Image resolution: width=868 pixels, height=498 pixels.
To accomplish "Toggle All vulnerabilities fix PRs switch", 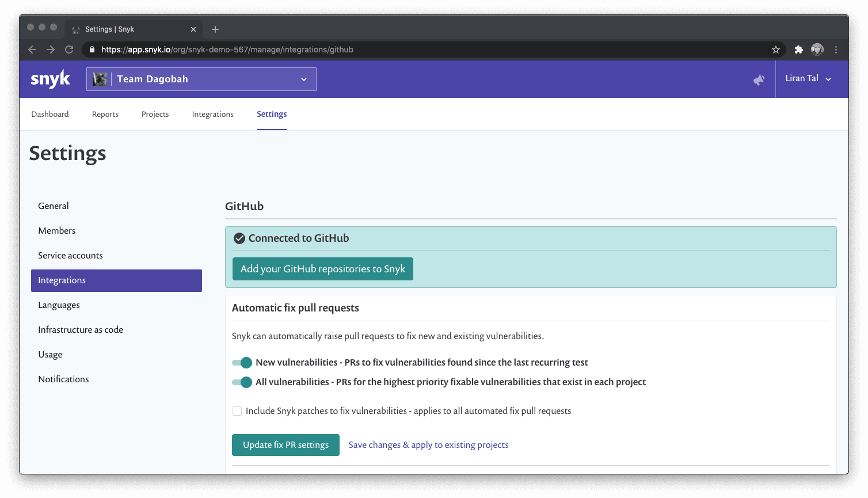I will (x=242, y=382).
